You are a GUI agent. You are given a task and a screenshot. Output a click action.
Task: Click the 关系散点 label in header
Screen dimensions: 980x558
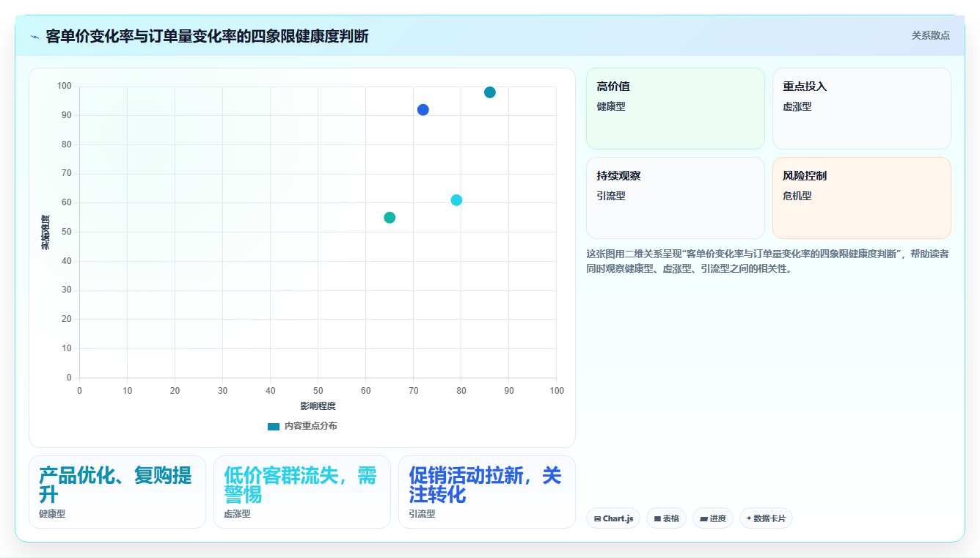point(930,35)
